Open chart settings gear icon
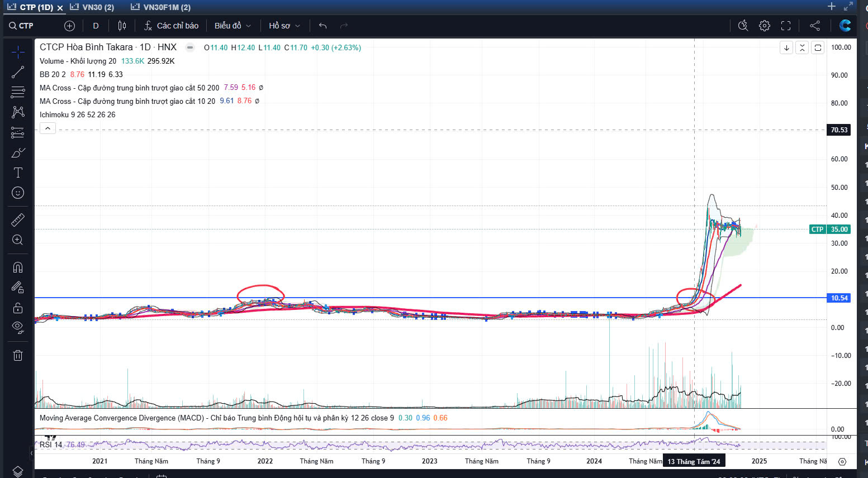Image resolution: width=868 pixels, height=478 pixels. point(764,26)
